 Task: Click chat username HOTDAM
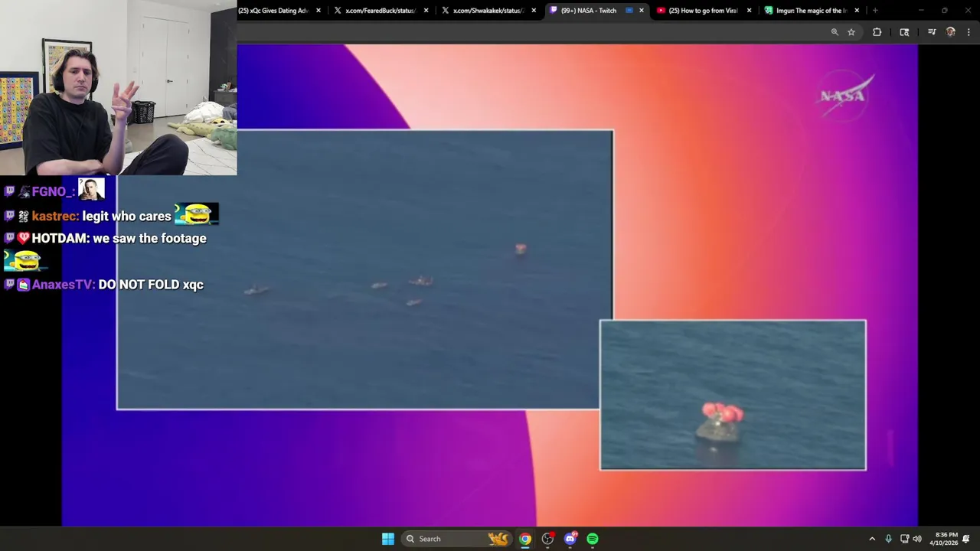[60, 239]
